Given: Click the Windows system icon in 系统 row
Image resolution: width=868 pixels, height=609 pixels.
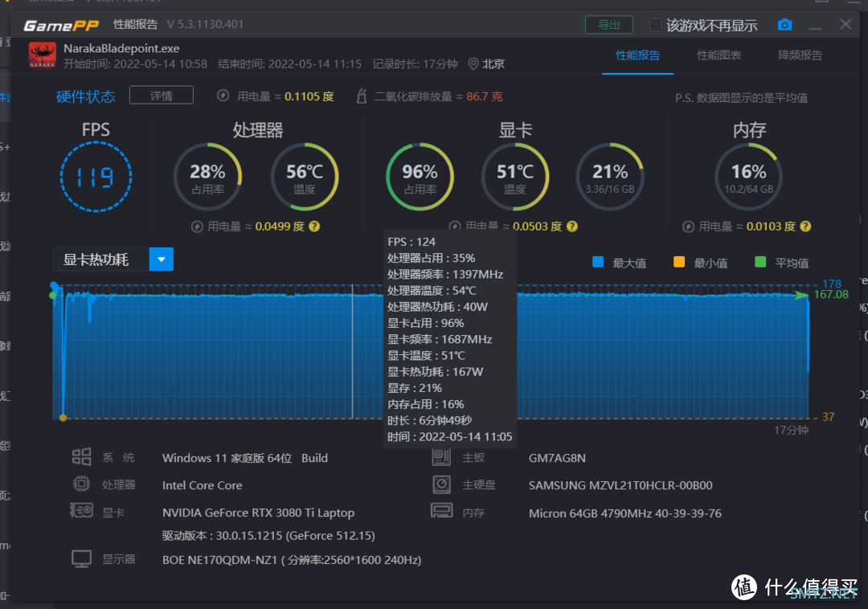Looking at the screenshot, I should (81, 457).
